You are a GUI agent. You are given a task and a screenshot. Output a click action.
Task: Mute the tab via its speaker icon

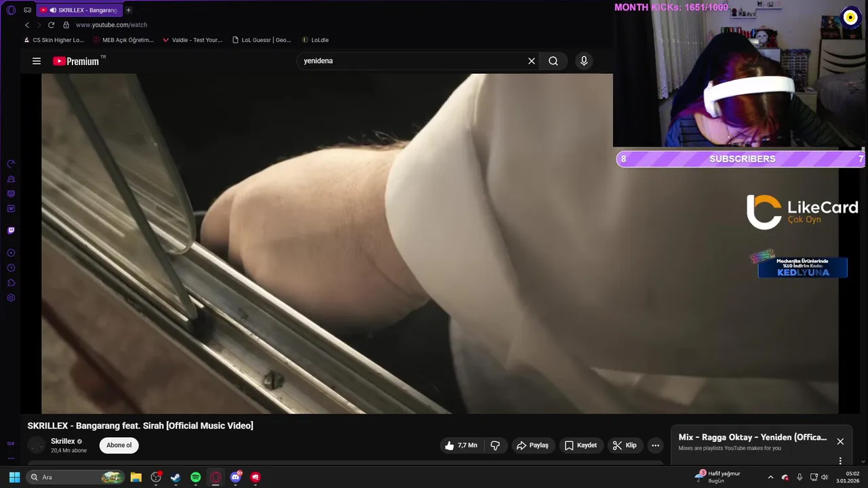53,10
